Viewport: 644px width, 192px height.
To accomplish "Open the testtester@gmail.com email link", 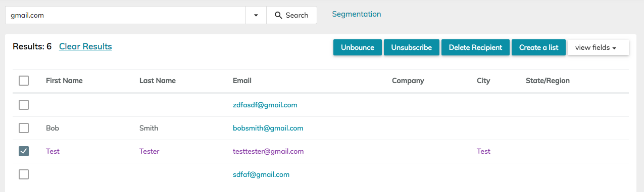I will pos(268,151).
